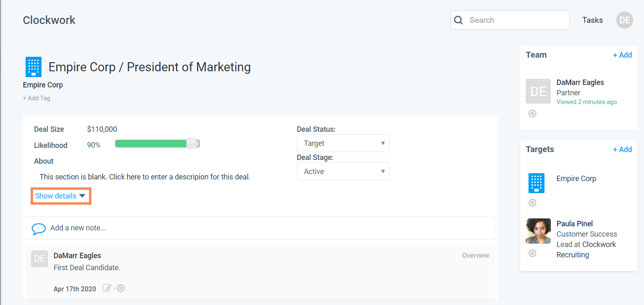Edit the First Deal Candidate note
644x305 pixels.
107,288
